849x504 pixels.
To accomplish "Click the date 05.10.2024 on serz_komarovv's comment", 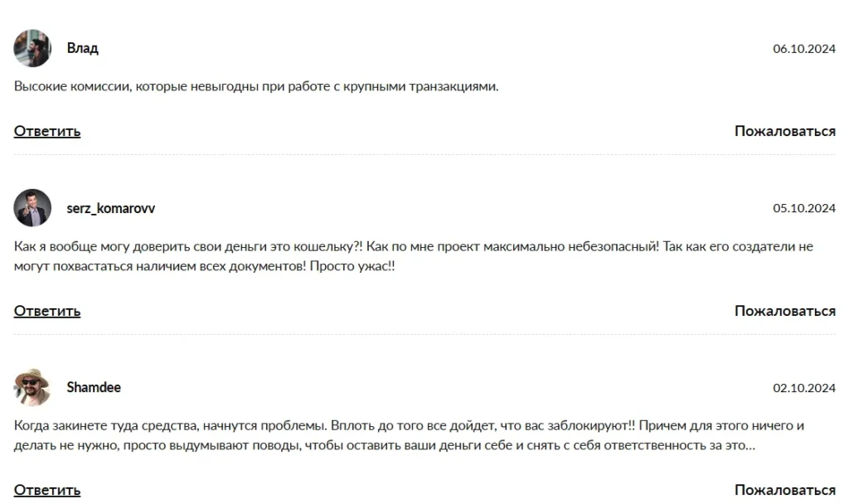I will (803, 208).
